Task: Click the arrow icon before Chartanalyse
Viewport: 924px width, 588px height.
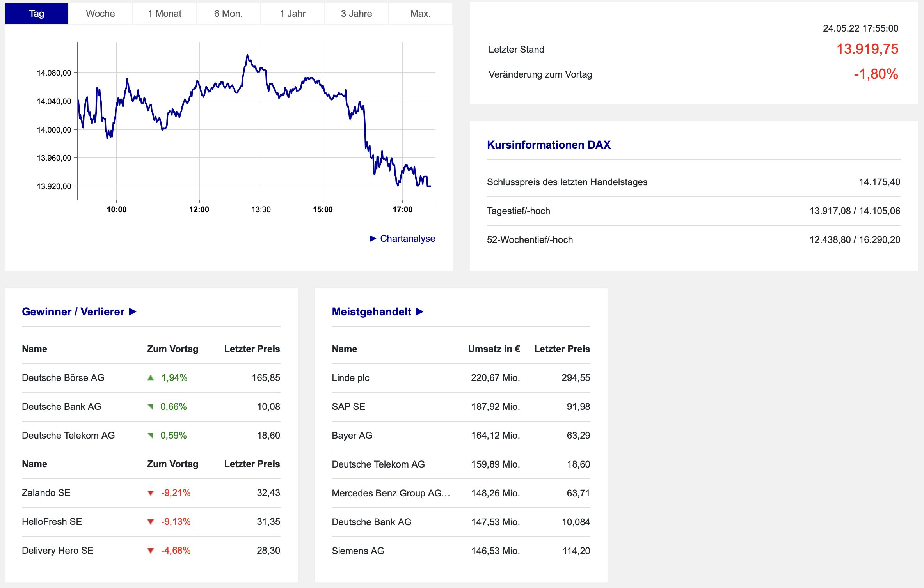Action: (373, 239)
